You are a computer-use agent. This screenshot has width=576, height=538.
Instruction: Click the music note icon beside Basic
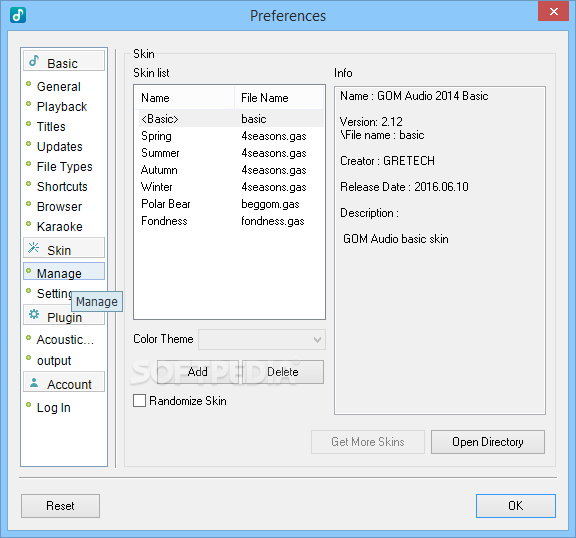(34, 61)
